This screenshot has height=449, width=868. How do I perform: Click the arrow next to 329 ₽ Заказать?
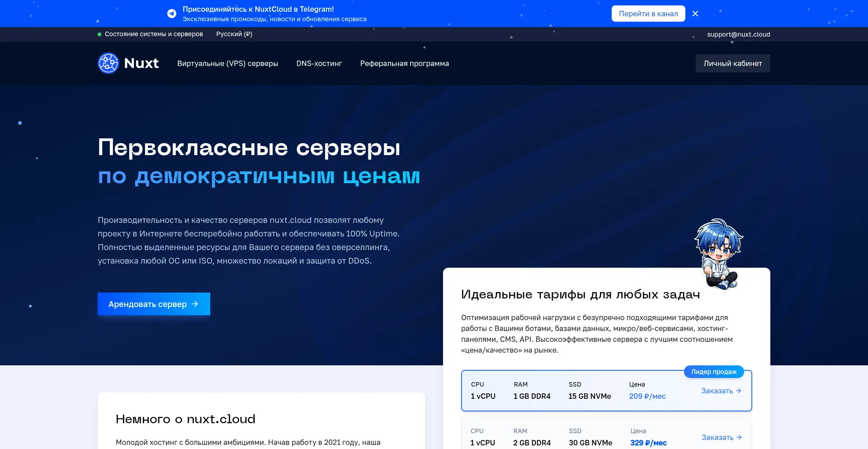coord(739,437)
